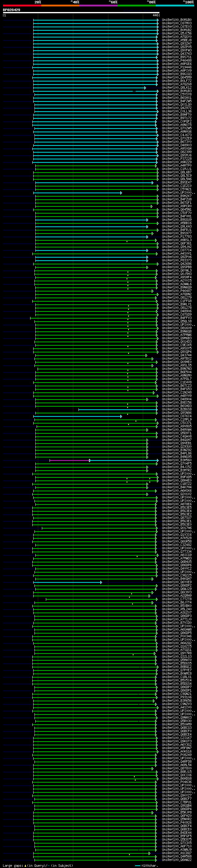Viewport: 197px width, 868px height.
Task: Select hit UniRef100_Q201V2
Action: [x=176, y=494]
